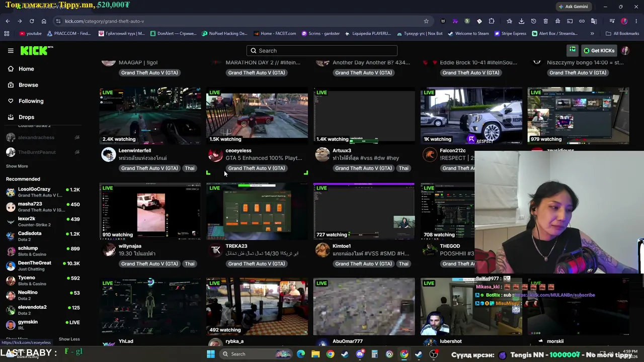This screenshot has width=644, height=362.
Task: Open the alexandrachess offline channel
Action: [x=43, y=138]
